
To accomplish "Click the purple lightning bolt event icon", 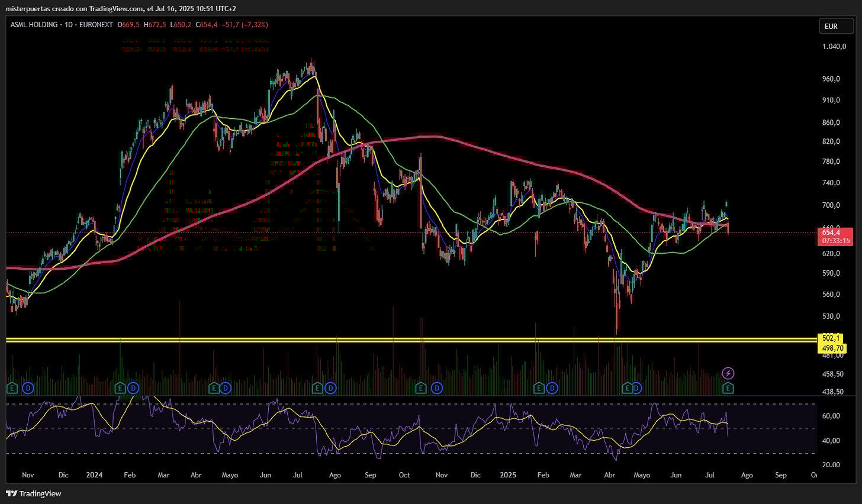I will (729, 373).
